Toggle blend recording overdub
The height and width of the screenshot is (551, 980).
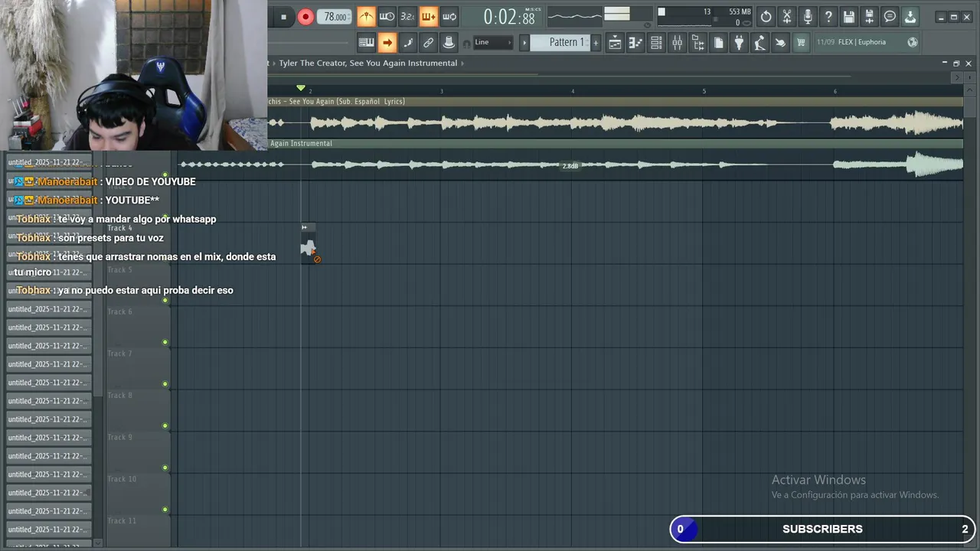428,17
